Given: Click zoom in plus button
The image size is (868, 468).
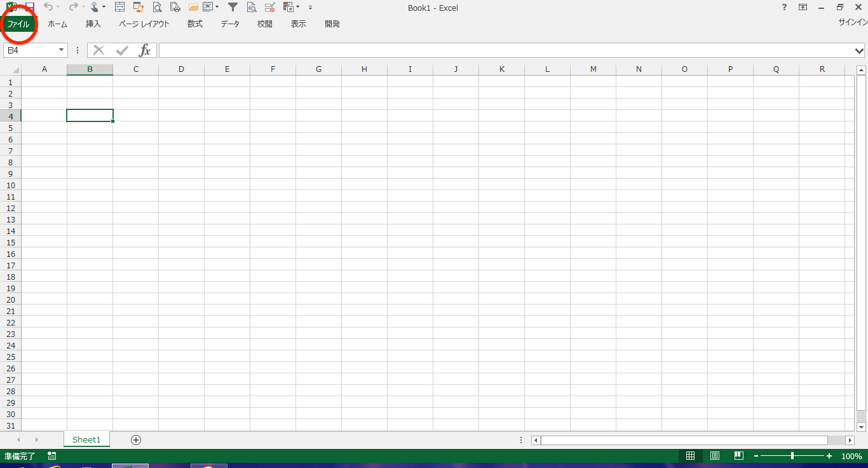Looking at the screenshot, I should click(829, 456).
